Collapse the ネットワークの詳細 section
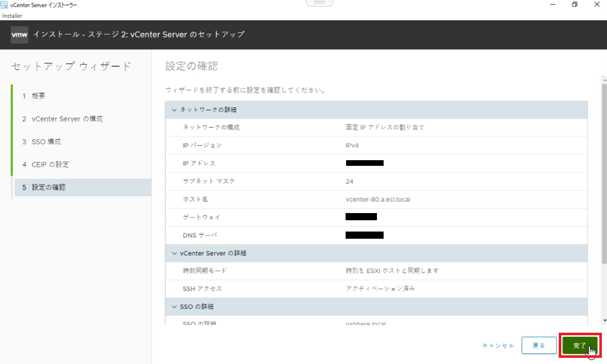The width and height of the screenshot is (607, 364). pyautogui.click(x=174, y=110)
